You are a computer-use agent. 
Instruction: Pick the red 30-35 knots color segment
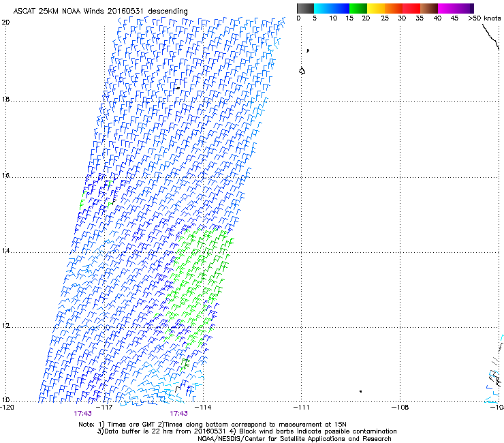411,8
